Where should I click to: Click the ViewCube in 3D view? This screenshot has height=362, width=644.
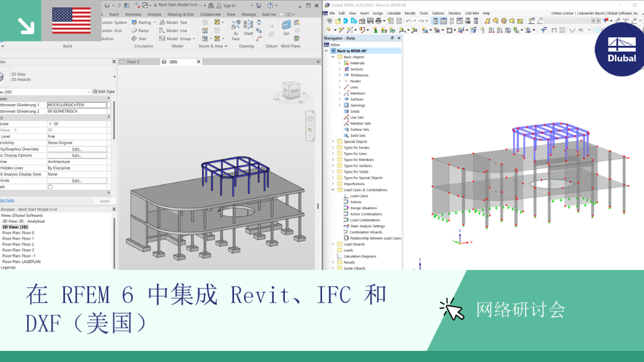click(x=291, y=91)
